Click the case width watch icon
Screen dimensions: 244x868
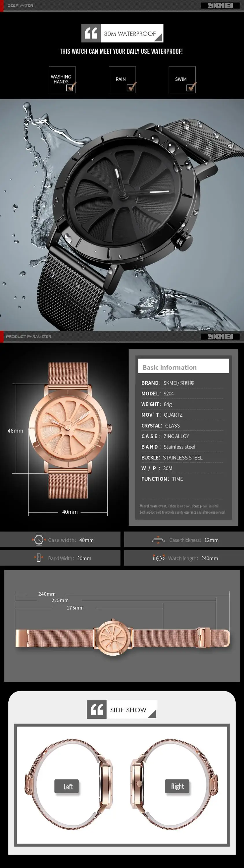(x=39, y=540)
